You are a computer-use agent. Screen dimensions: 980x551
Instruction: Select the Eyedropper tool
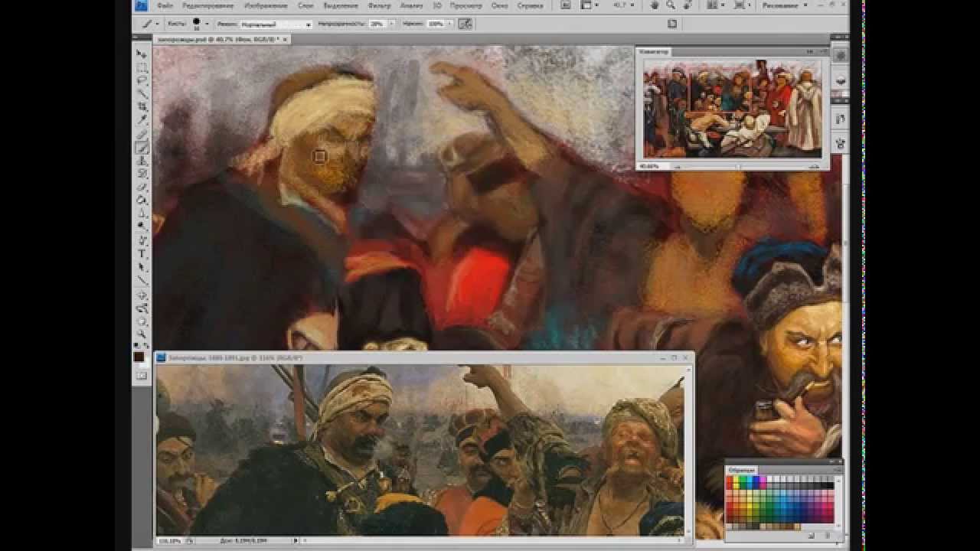point(142,121)
